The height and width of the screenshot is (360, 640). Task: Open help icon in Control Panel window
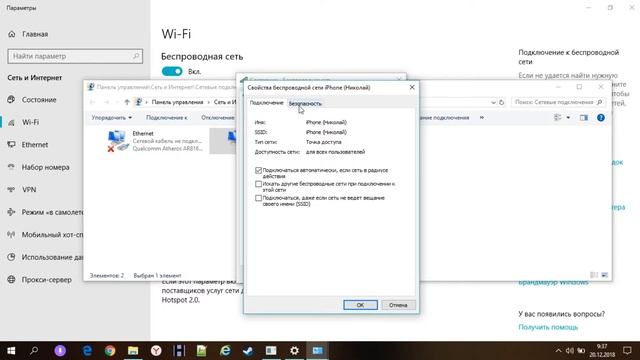pos(601,118)
